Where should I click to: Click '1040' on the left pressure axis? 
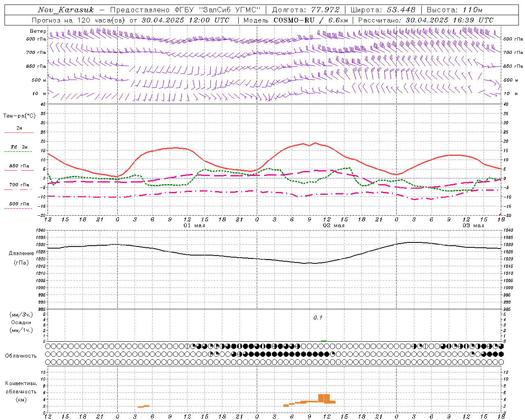40,231
